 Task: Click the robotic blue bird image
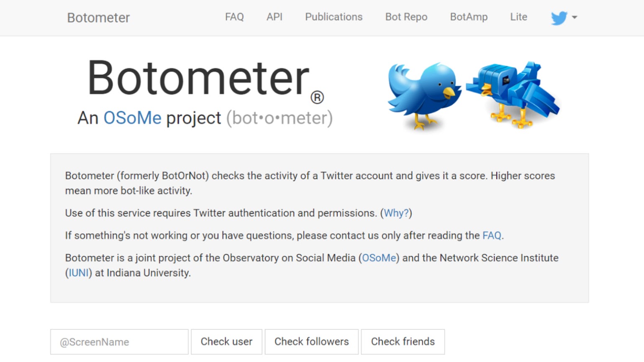[x=513, y=95]
